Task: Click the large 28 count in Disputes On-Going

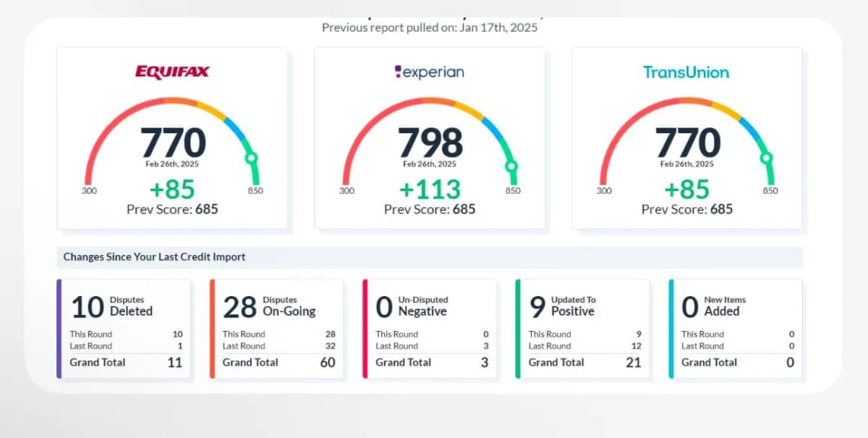Action: pos(240,307)
